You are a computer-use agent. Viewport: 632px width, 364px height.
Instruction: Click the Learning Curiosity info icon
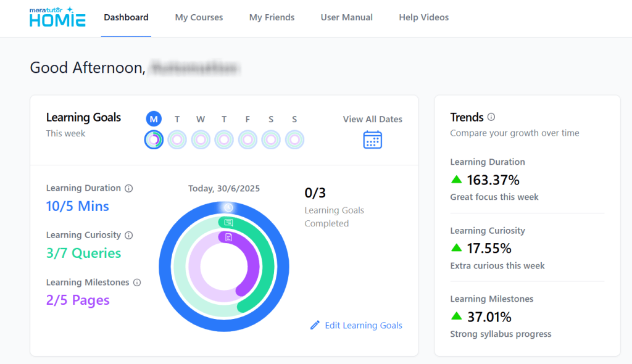click(129, 235)
